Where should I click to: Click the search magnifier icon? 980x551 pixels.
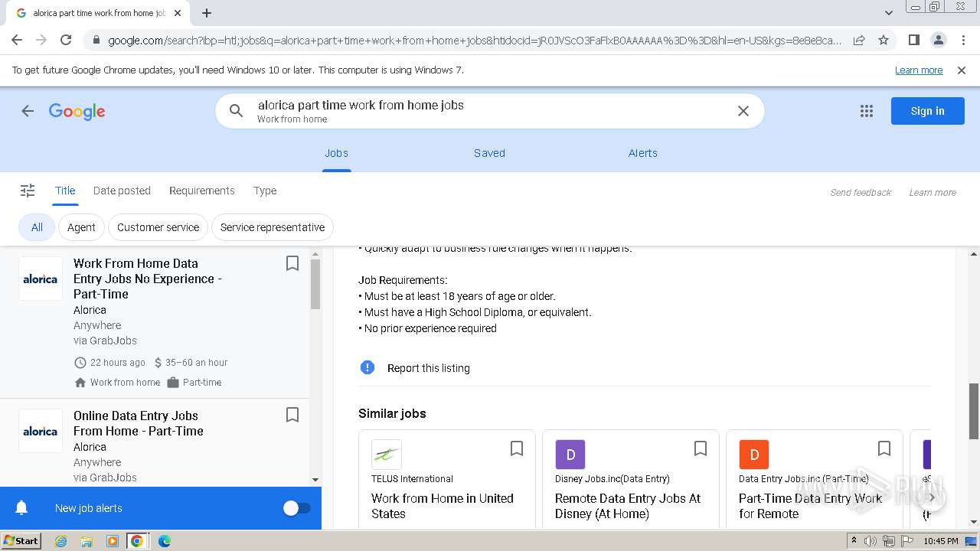[237, 111]
